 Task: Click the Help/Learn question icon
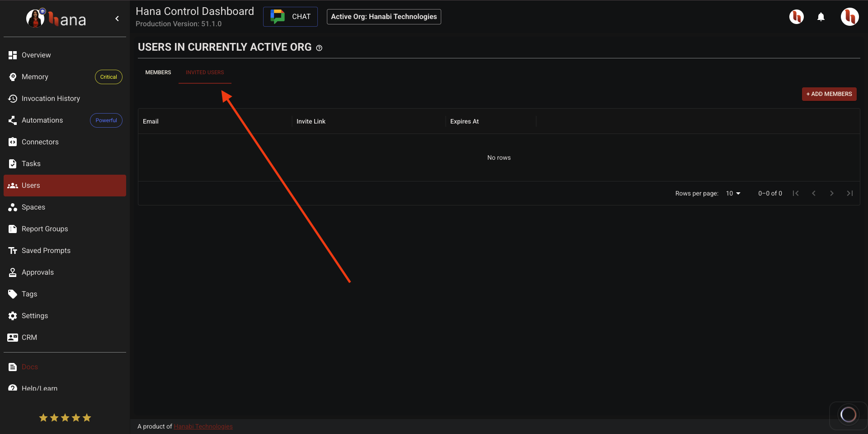13,388
